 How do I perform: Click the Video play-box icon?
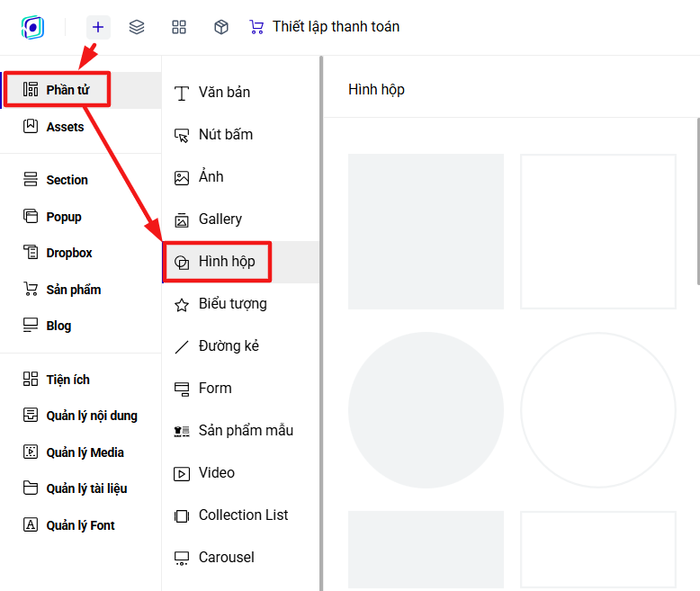(181, 473)
